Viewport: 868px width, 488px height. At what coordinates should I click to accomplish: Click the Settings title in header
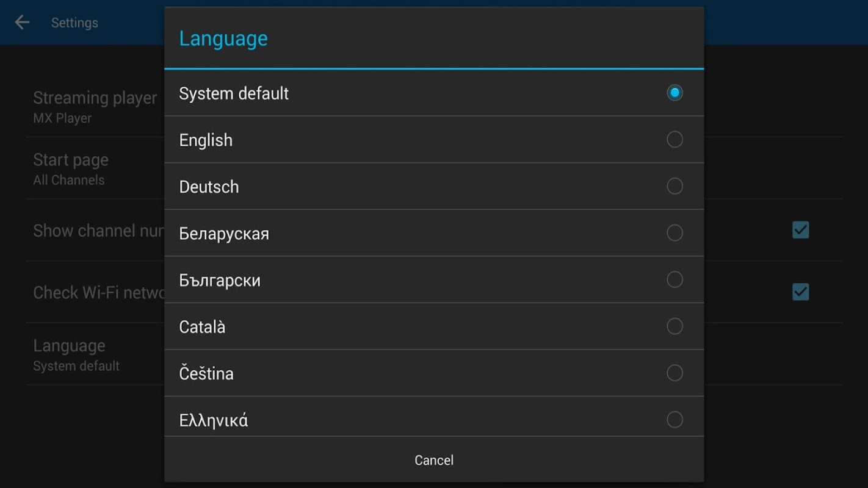click(74, 23)
